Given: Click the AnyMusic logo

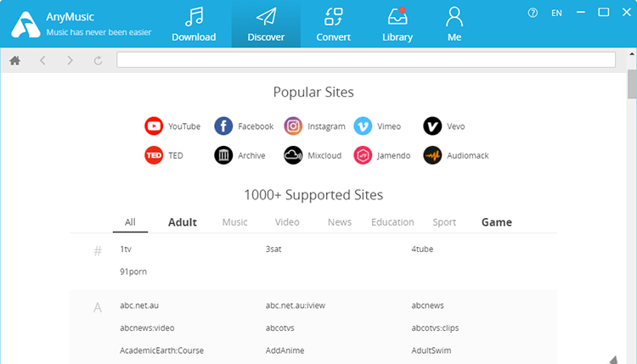Looking at the screenshot, I should 25,25.
